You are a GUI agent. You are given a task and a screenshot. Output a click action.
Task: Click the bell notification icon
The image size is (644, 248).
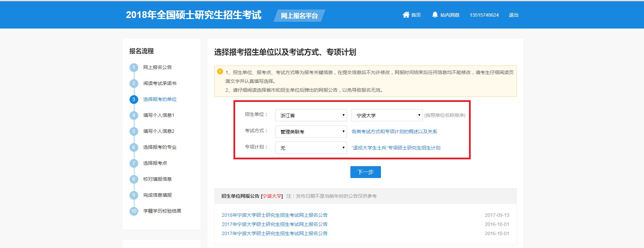click(435, 15)
